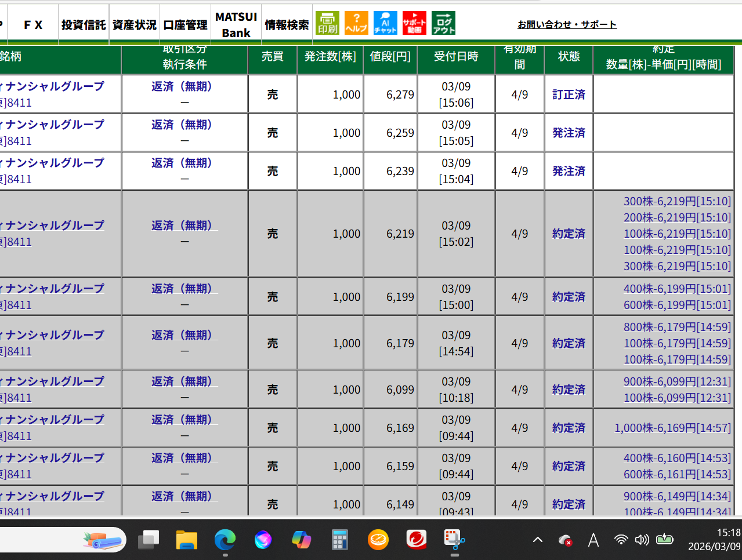The image size is (742, 560).
Task: Open the 1,000株-6,169円[14:57] execution link
Action: tap(672, 428)
